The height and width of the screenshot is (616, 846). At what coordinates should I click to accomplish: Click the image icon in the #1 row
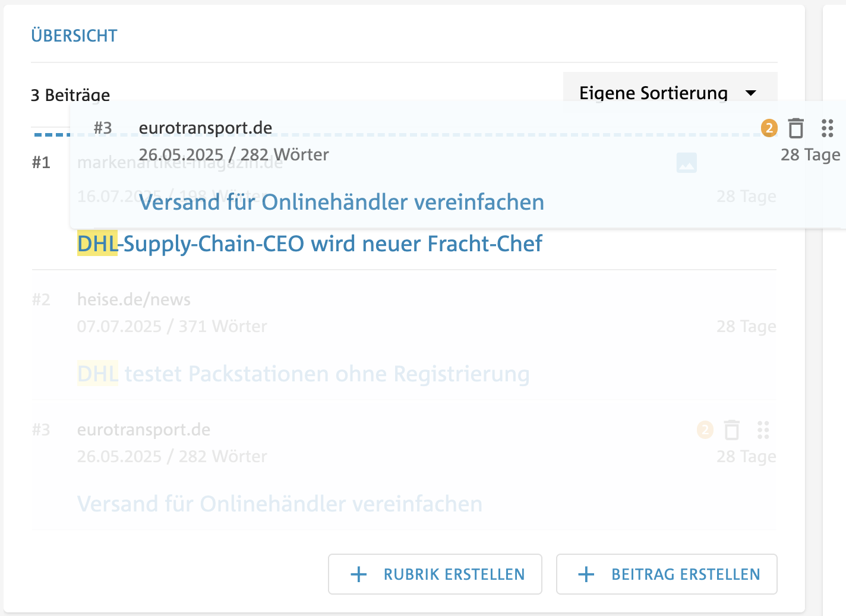tap(686, 163)
